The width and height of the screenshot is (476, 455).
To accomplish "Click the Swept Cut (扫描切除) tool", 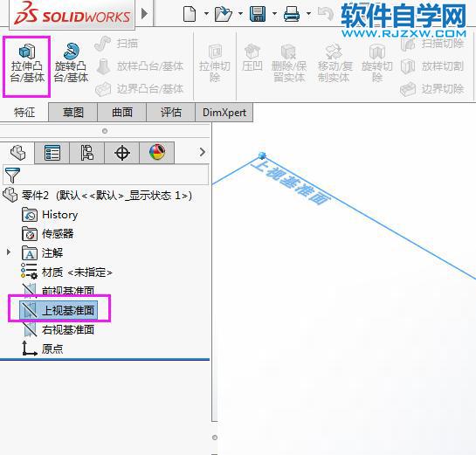I will (x=432, y=44).
